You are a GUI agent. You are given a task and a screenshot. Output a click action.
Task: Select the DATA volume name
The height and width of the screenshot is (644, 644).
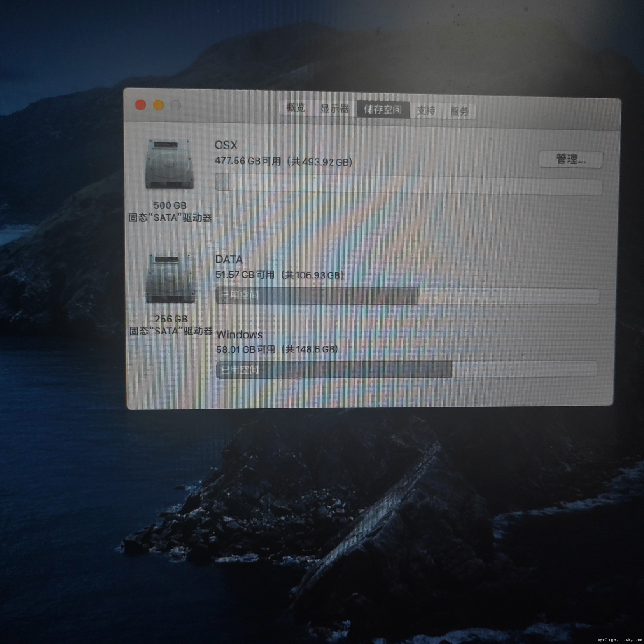(x=229, y=259)
